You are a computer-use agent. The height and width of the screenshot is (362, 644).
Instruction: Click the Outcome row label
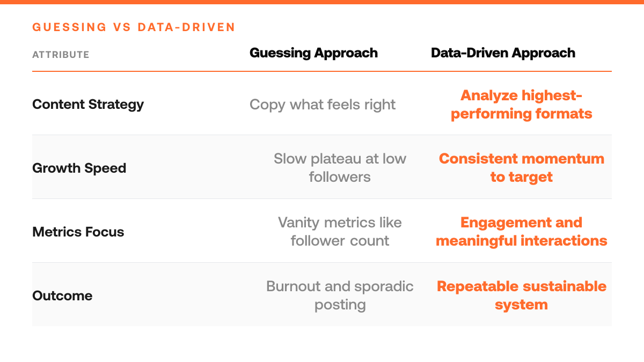[62, 295]
